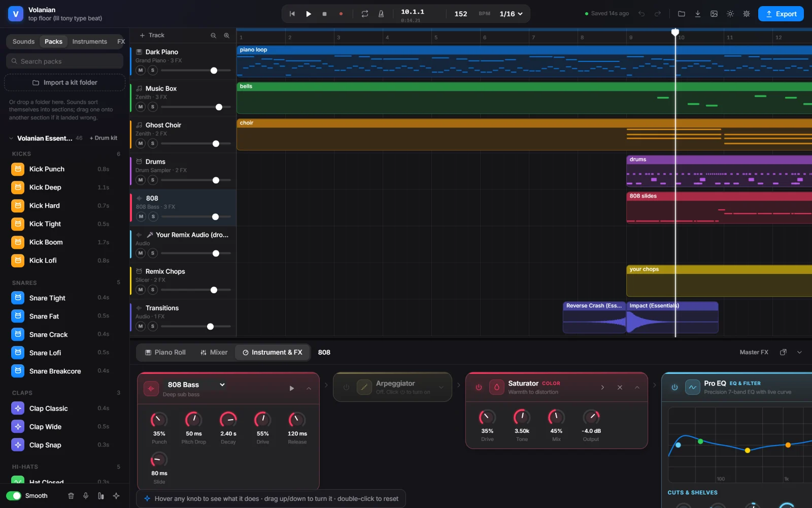This screenshot has width=812, height=508.
Task: Open the Instrument & FX tab
Action: 273,352
